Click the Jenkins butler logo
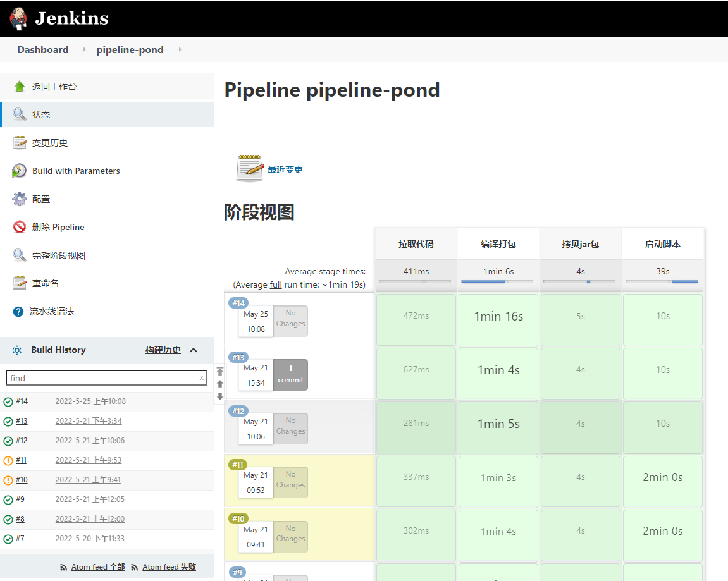 tap(18, 18)
